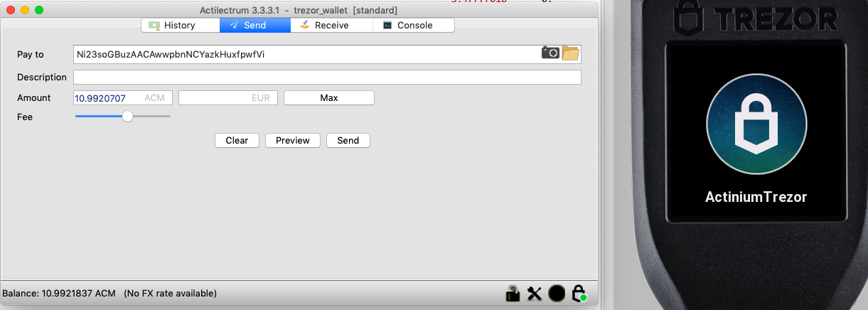Click the green macOS zoom window button
868x310 pixels.
point(39,10)
